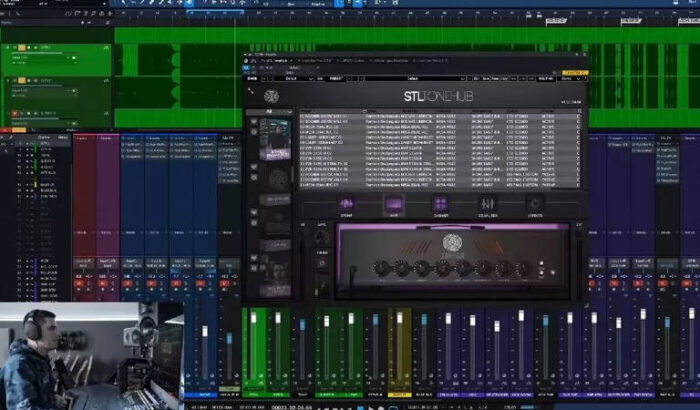
Task: Select the Amp section icon
Action: tap(393, 204)
